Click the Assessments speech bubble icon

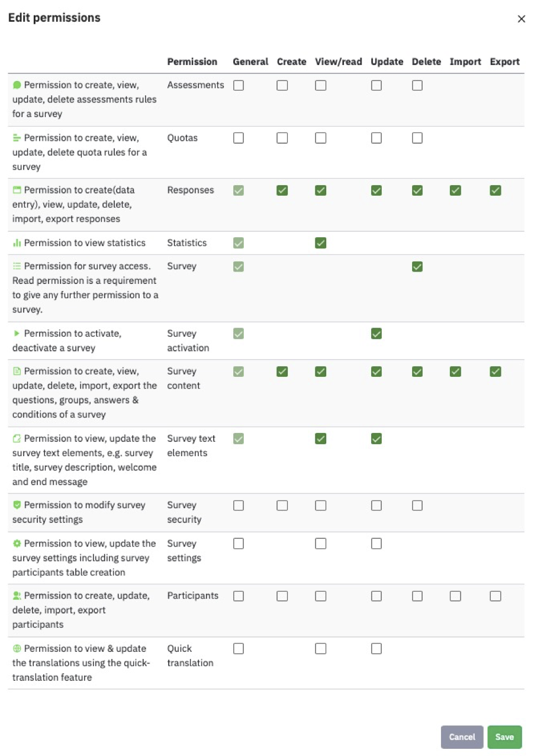tap(17, 85)
